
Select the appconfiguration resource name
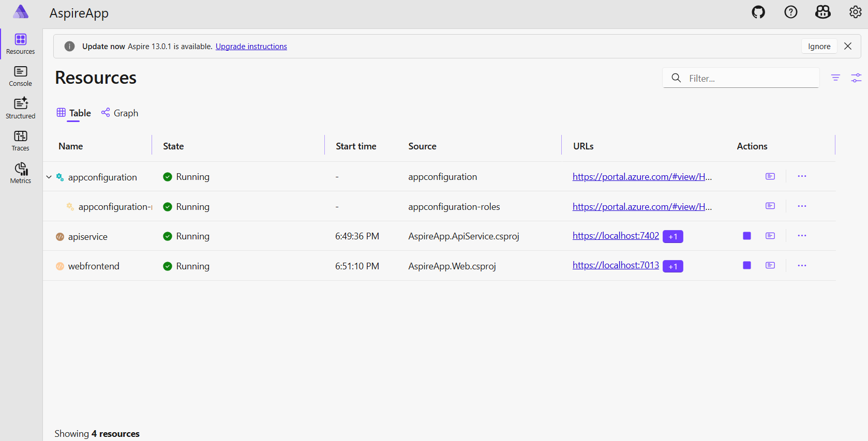pos(102,177)
